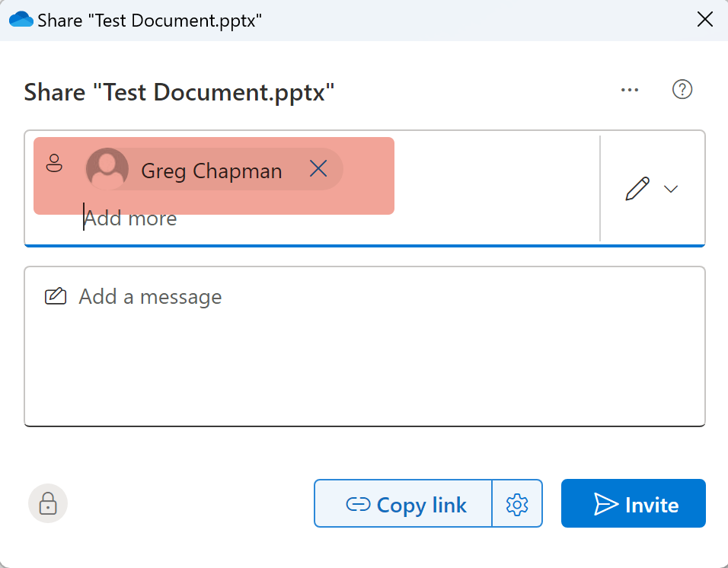This screenshot has height=568, width=728.
Task: Click the pencil edit permission icon
Action: [637, 189]
